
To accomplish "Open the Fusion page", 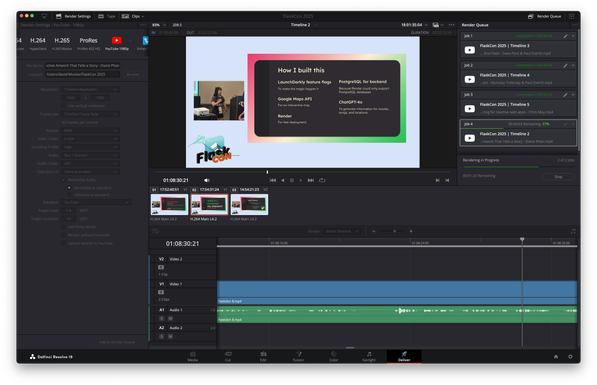I will 298,356.
